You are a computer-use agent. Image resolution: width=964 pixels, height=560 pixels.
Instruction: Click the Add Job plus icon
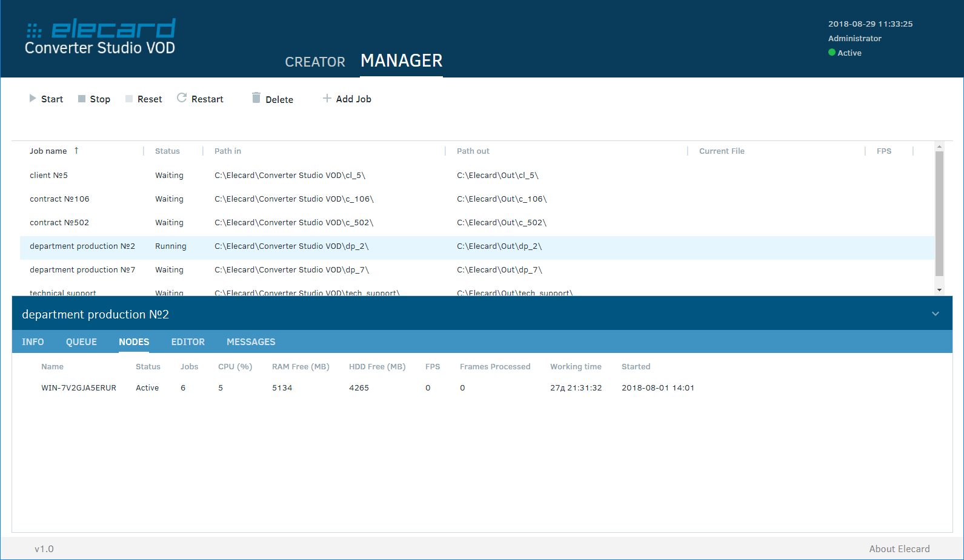tap(327, 98)
